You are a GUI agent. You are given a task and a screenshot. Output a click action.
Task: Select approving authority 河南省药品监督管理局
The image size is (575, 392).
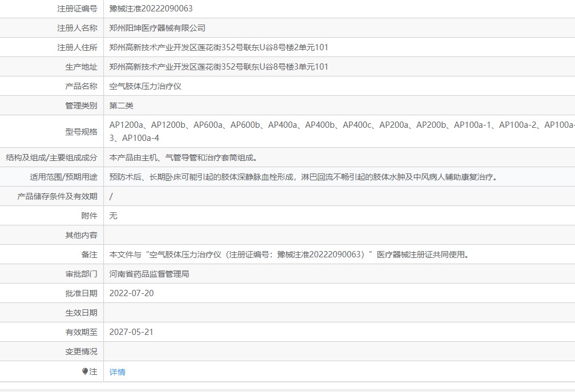(x=149, y=274)
